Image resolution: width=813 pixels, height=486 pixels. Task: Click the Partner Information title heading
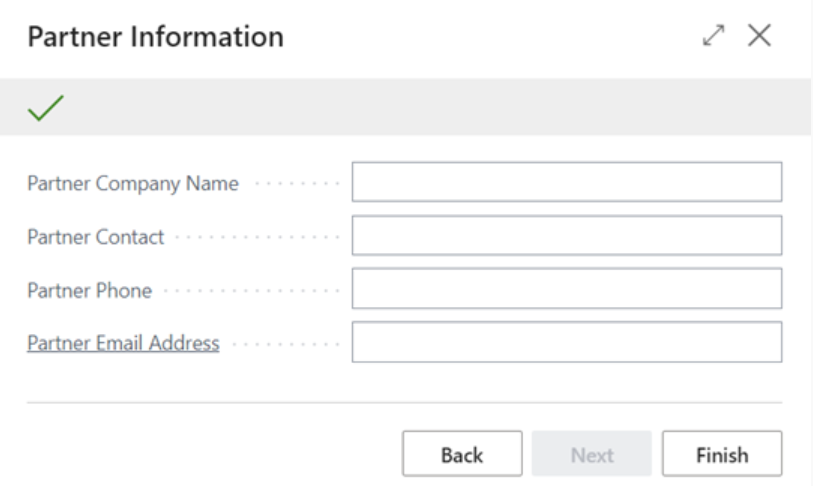(x=156, y=37)
